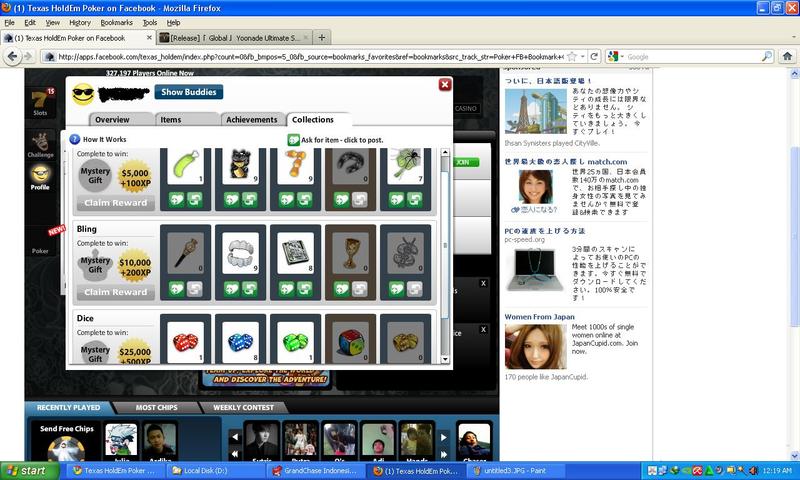This screenshot has width=800, height=480.
Task: Open Slots from the left sidebar
Action: (x=40, y=102)
